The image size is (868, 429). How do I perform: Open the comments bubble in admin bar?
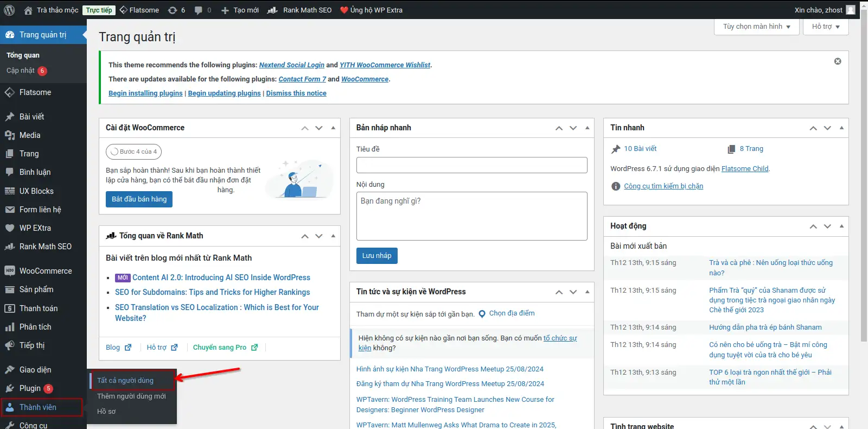tap(203, 10)
